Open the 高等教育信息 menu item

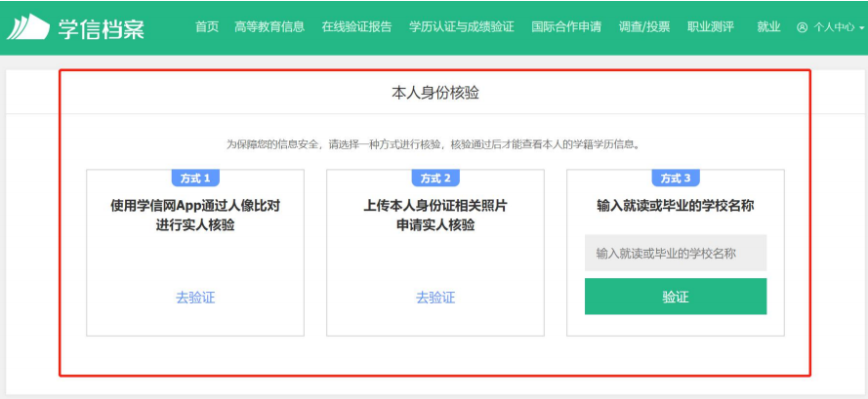269,27
